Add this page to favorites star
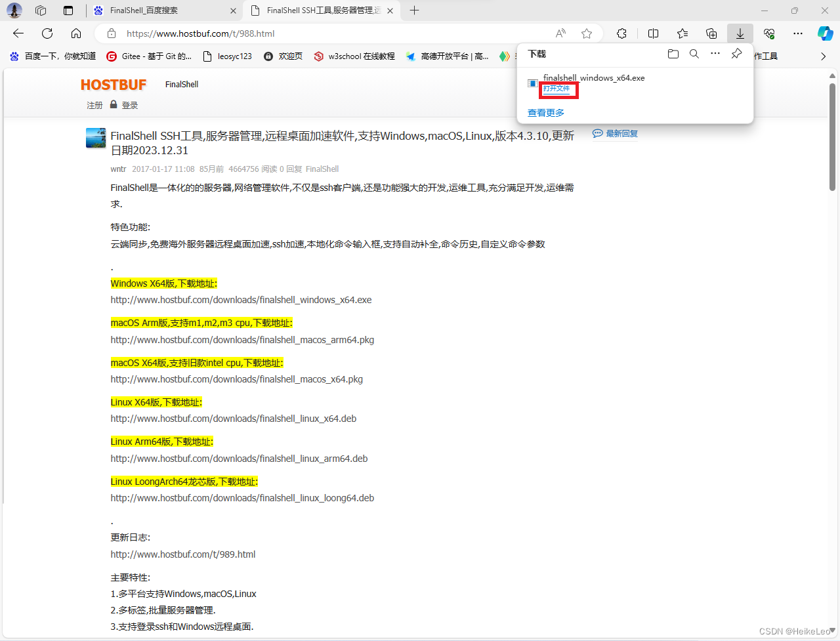The image size is (840, 641). pyautogui.click(x=587, y=33)
